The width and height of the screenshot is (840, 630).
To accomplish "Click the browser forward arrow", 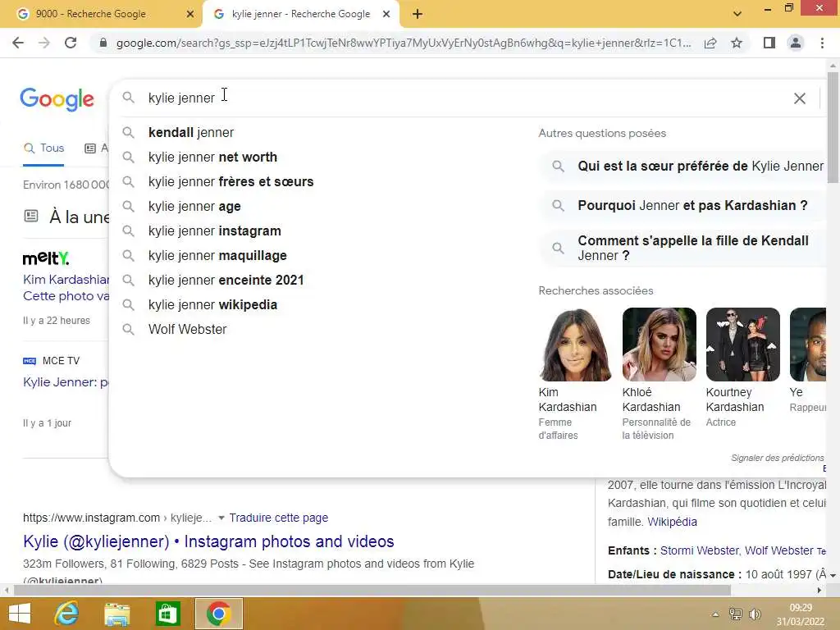I will coord(44,43).
